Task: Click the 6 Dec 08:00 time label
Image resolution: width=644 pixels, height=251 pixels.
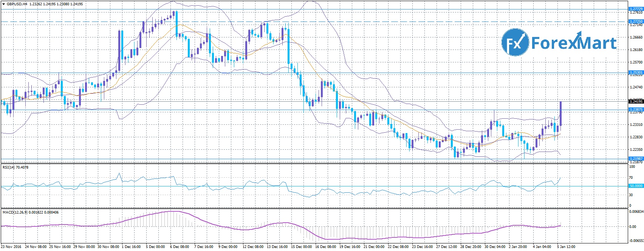Action: point(180,247)
